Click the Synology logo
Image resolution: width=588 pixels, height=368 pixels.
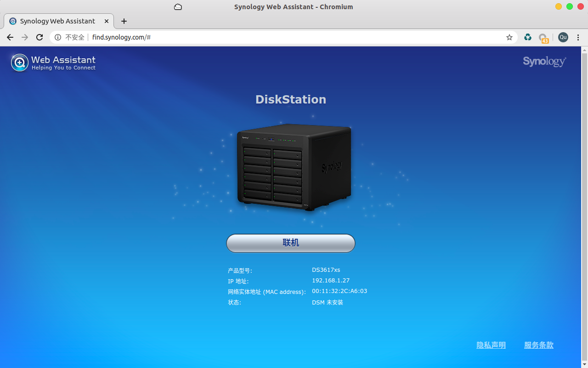point(544,61)
